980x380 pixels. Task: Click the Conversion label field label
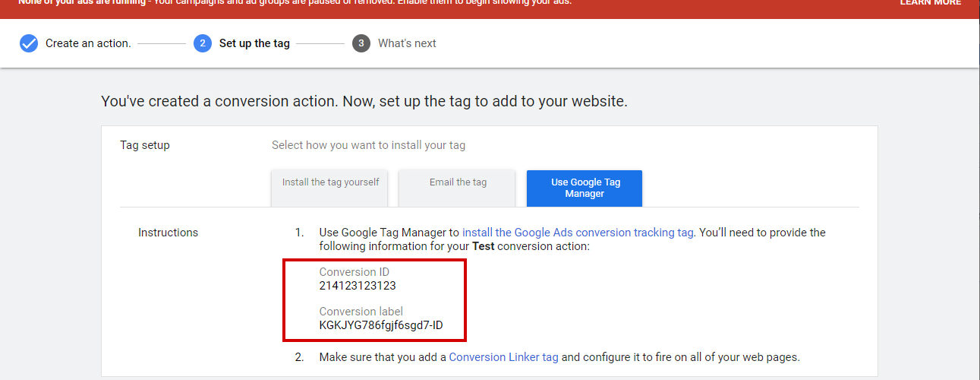tap(361, 312)
